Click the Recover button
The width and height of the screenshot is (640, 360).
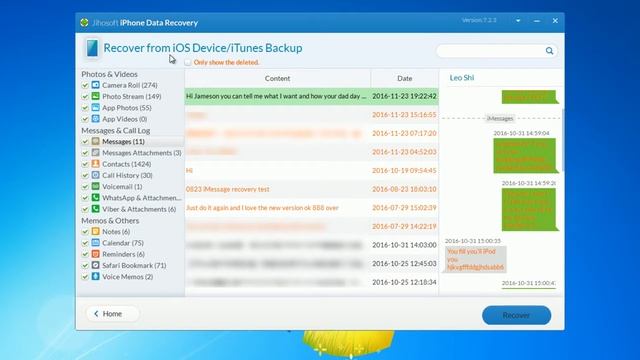coord(516,315)
